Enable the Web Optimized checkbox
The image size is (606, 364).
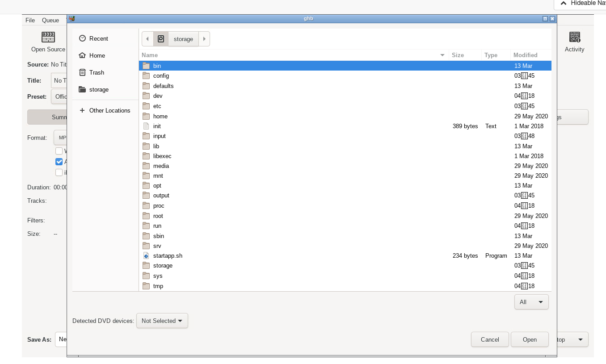point(59,151)
